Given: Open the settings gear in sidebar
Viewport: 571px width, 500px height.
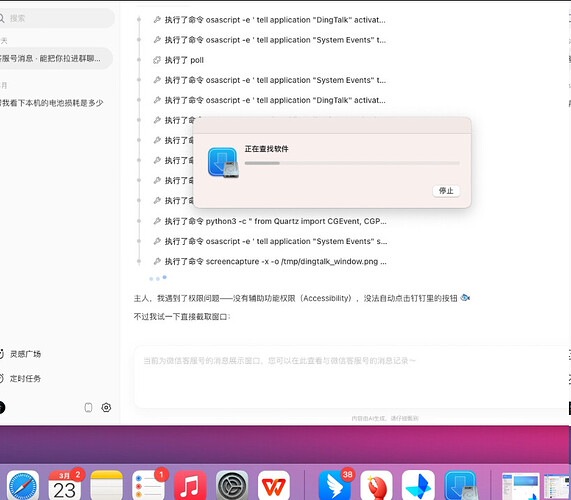Looking at the screenshot, I should click(x=106, y=408).
